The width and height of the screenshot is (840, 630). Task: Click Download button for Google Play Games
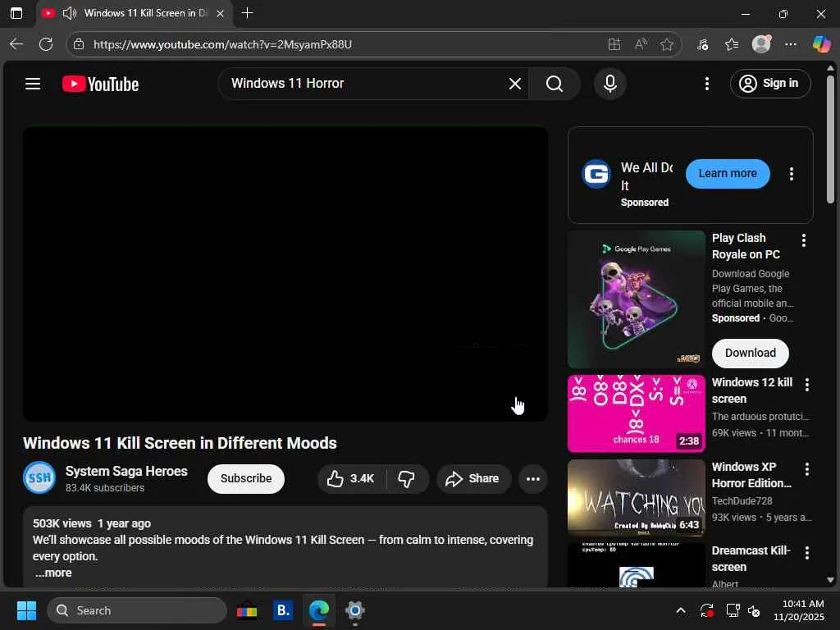click(x=750, y=353)
